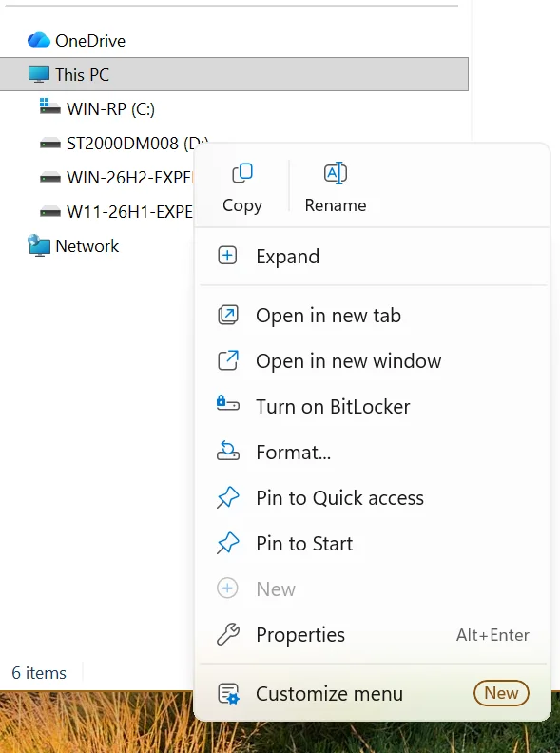The image size is (560, 753).
Task: Click the Copy icon in context menu
Action: coord(242,173)
